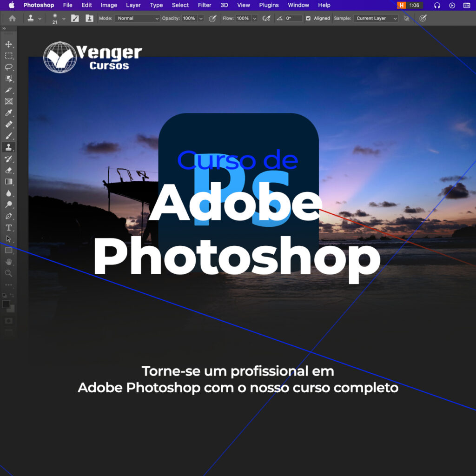This screenshot has width=476, height=476.
Task: Select the History Brush tool
Action: pos(8,159)
